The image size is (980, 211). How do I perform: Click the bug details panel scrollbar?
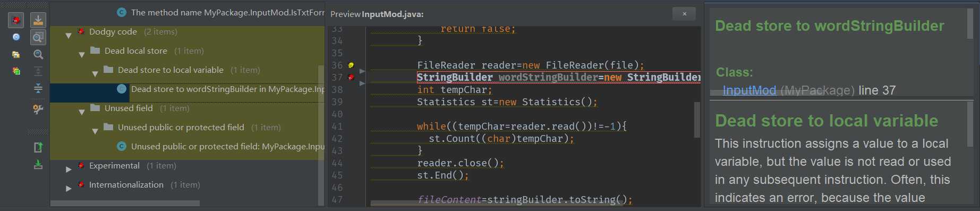point(970,24)
